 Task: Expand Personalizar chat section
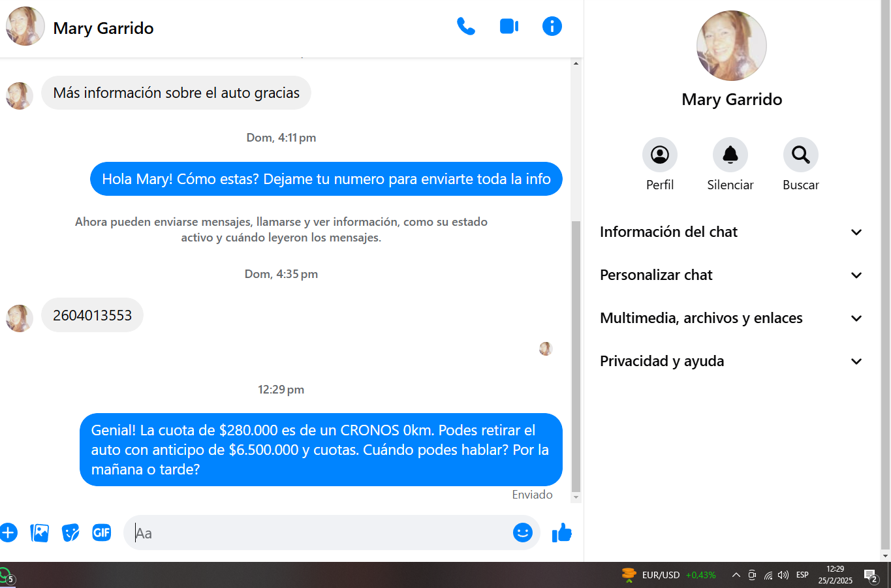(731, 275)
